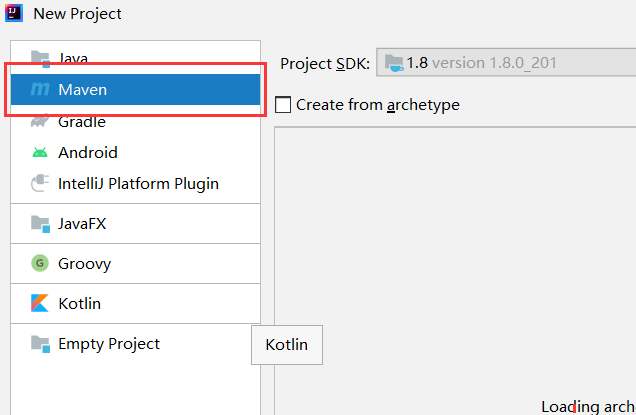
Task: Click the JavaFX folder icon
Action: tap(40, 224)
